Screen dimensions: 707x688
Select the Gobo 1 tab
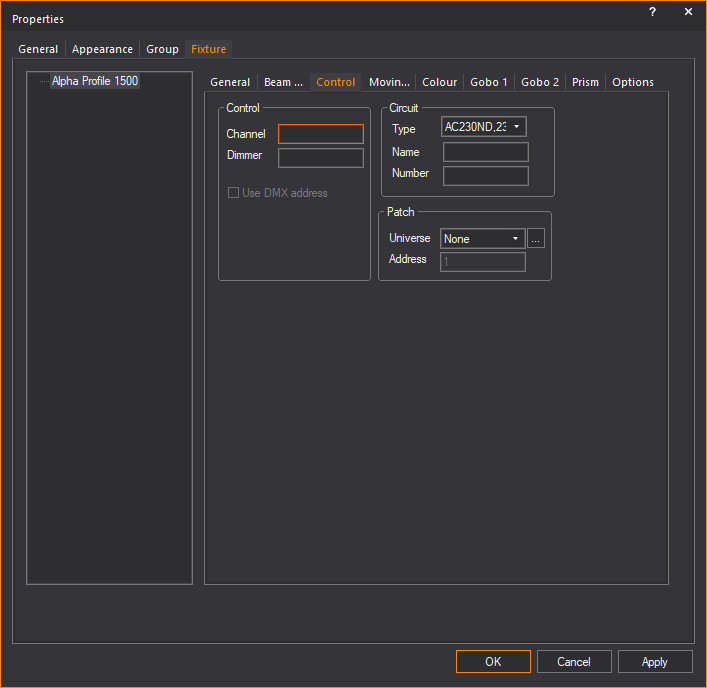(x=489, y=82)
